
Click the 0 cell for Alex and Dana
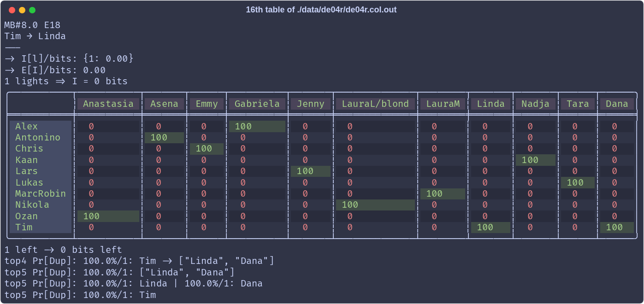coord(617,126)
